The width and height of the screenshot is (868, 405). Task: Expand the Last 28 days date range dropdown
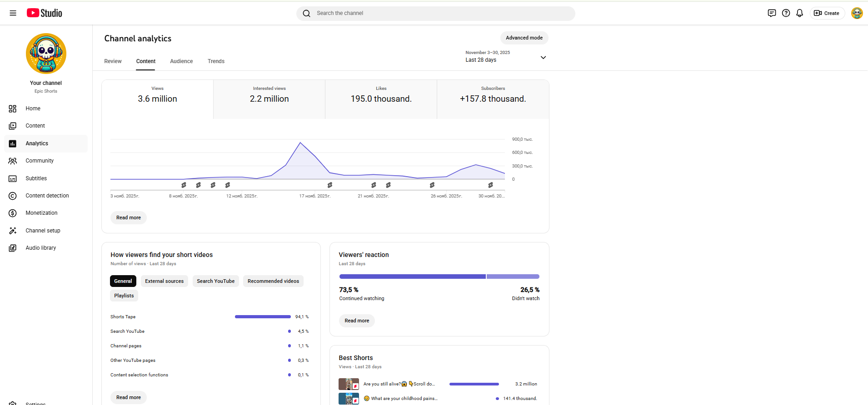(505, 57)
